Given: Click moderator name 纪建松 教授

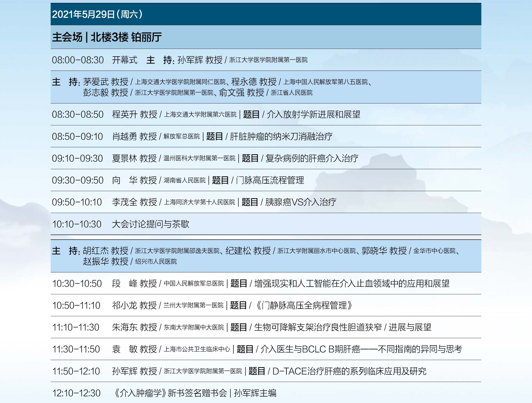Looking at the screenshot, I should tap(248, 251).
